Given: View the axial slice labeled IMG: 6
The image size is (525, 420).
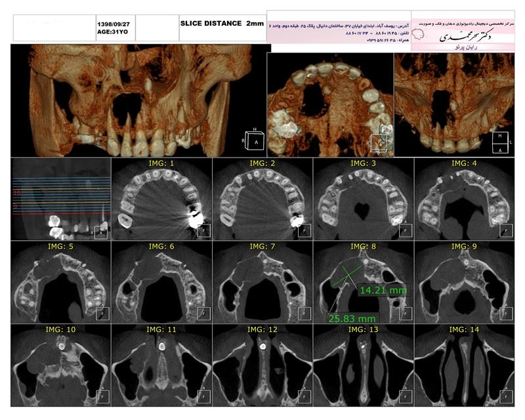Looking at the screenshot, I should pyautogui.click(x=161, y=282).
